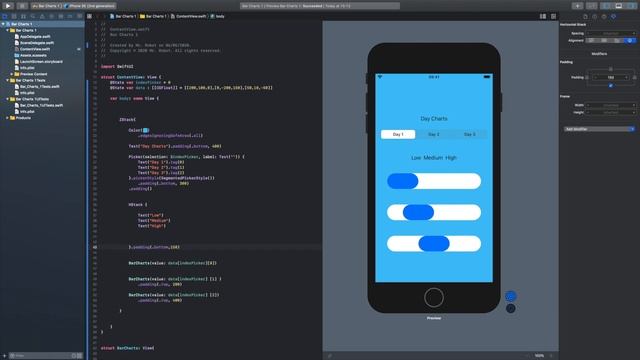Open the Find navigator

tap(33, 16)
